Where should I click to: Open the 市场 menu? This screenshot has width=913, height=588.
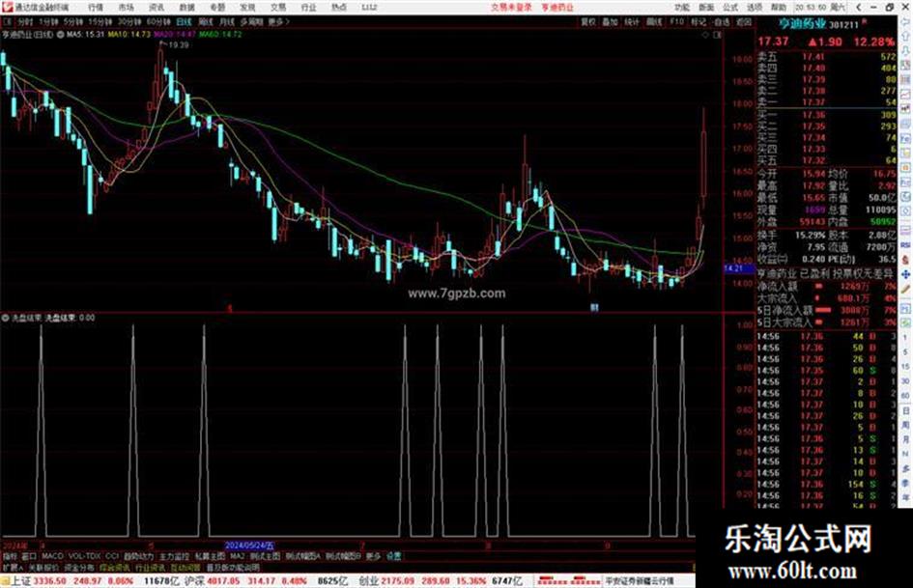[126, 7]
